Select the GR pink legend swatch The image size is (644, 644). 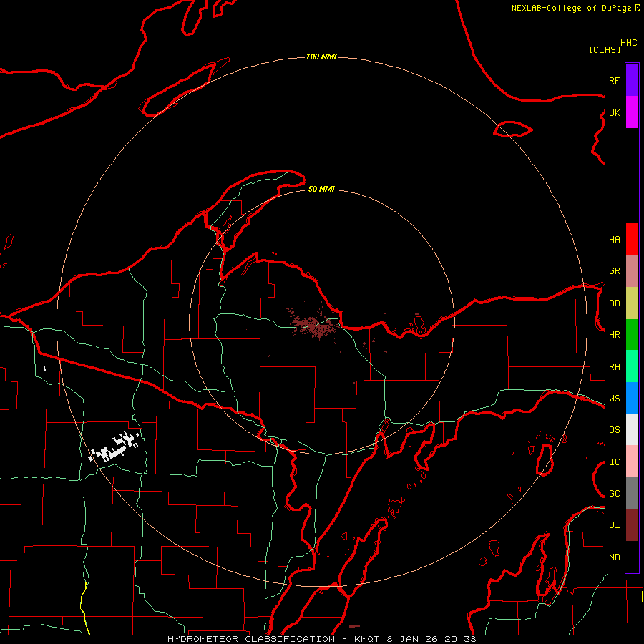pos(632,271)
